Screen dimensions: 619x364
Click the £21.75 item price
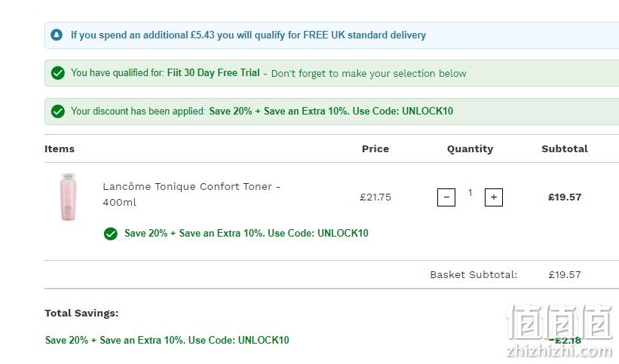tap(375, 197)
